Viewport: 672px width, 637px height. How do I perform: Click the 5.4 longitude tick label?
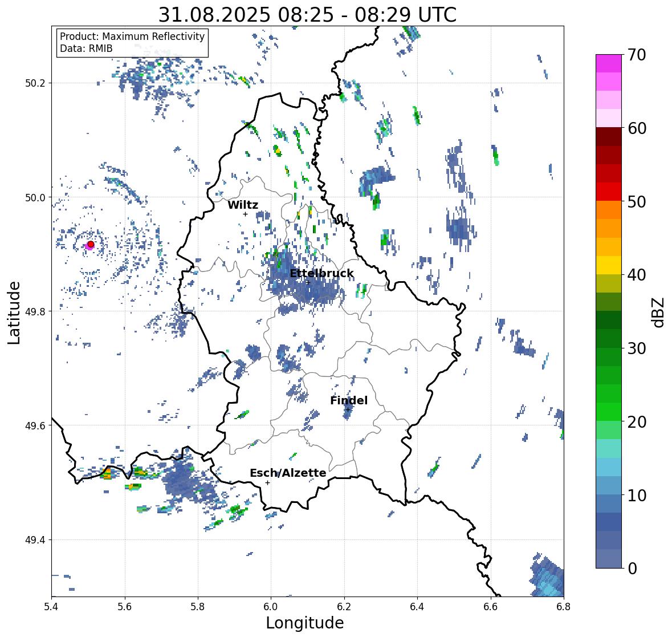tap(51, 607)
